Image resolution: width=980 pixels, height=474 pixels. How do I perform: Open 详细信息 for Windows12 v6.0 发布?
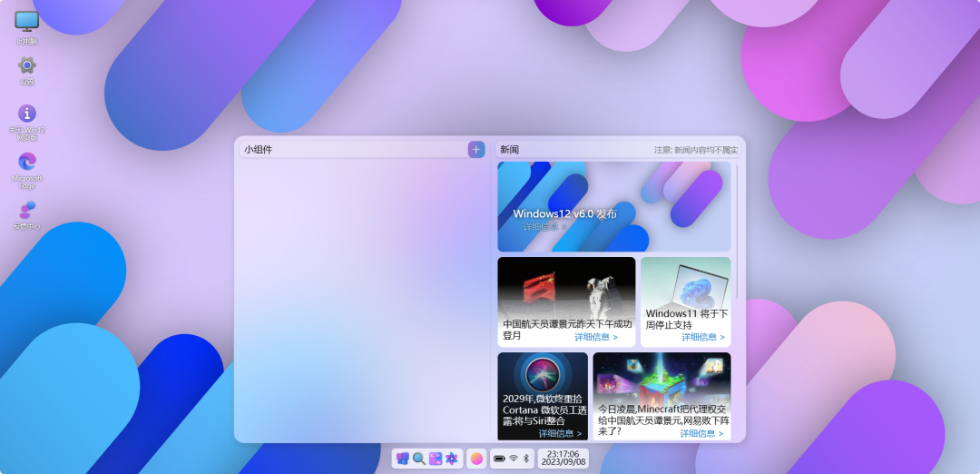pyautogui.click(x=545, y=226)
